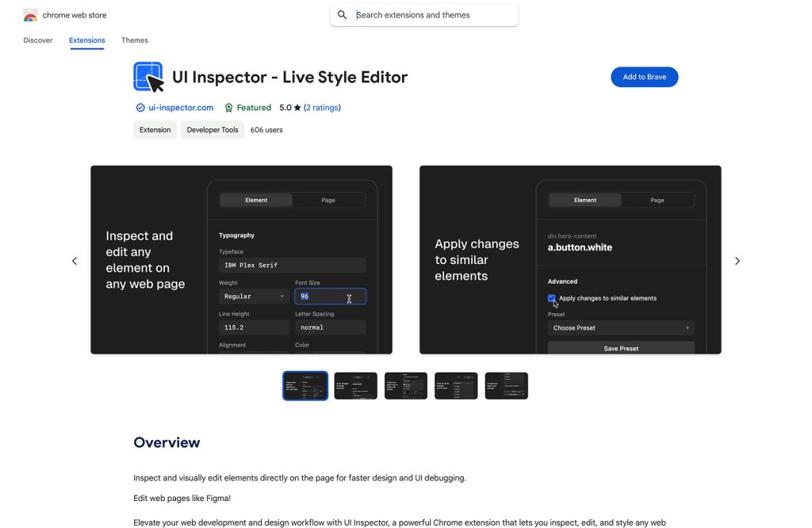Open the Discover tab
The image size is (812, 528).
[38, 40]
